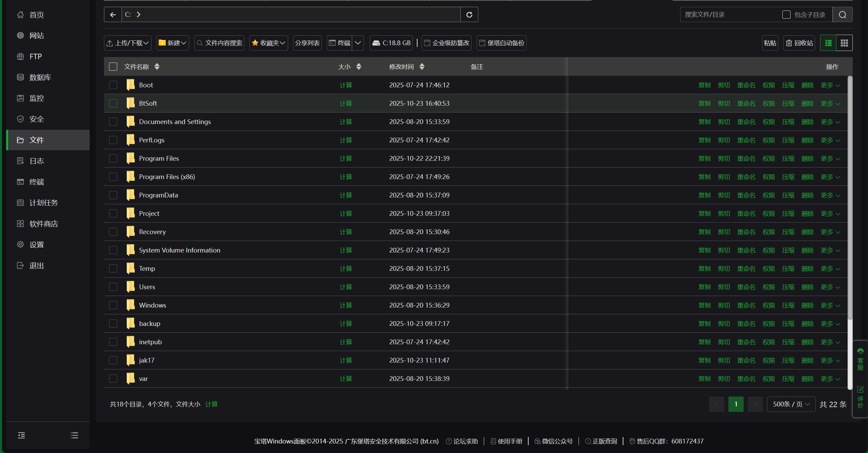Open the 数据库 sidebar menu

pyautogui.click(x=40, y=77)
